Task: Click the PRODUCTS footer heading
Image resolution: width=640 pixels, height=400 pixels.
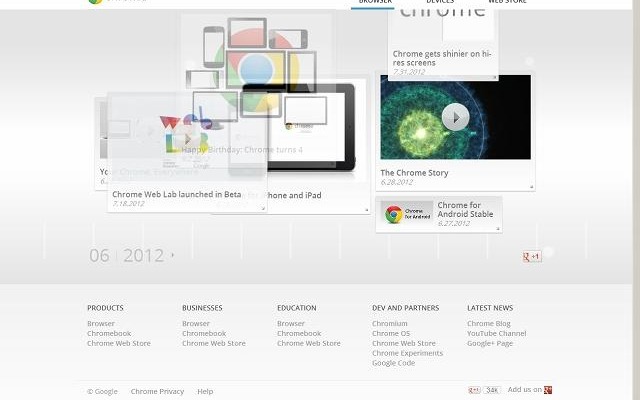Action: [105, 308]
